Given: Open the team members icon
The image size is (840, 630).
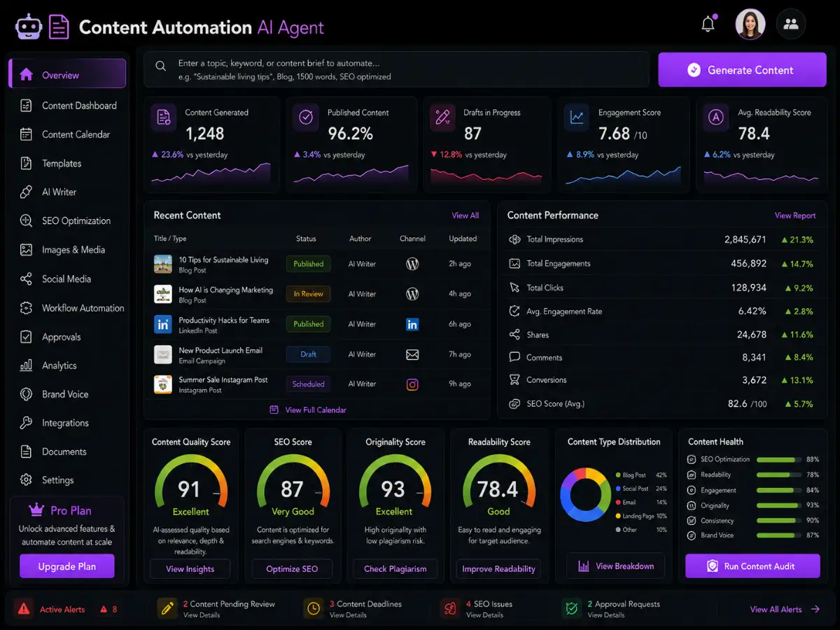Looking at the screenshot, I should pyautogui.click(x=791, y=24).
